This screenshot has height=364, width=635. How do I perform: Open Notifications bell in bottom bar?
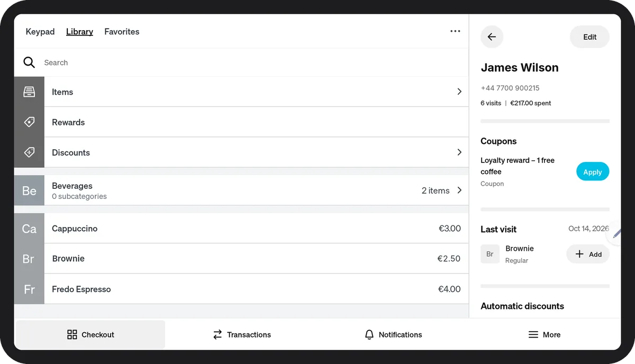click(369, 334)
